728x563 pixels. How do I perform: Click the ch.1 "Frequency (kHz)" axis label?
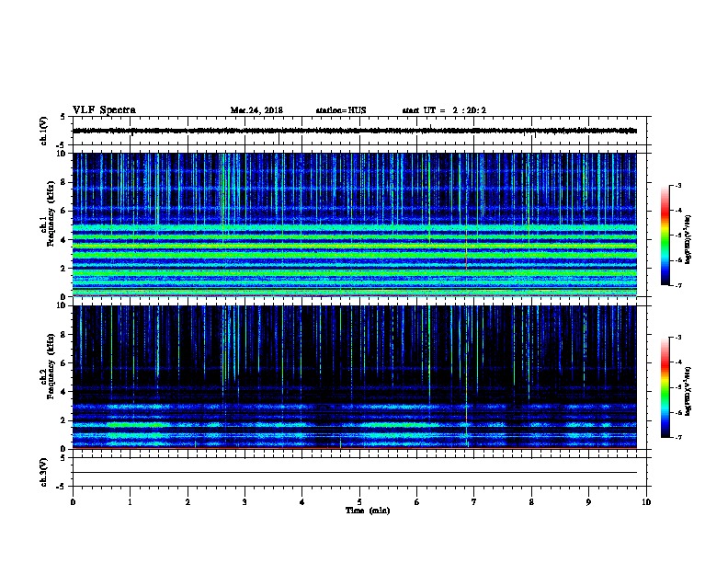(x=51, y=214)
